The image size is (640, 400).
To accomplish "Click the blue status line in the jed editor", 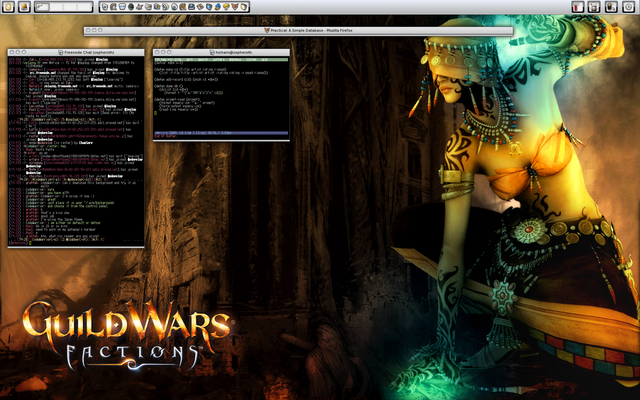I will point(221,133).
